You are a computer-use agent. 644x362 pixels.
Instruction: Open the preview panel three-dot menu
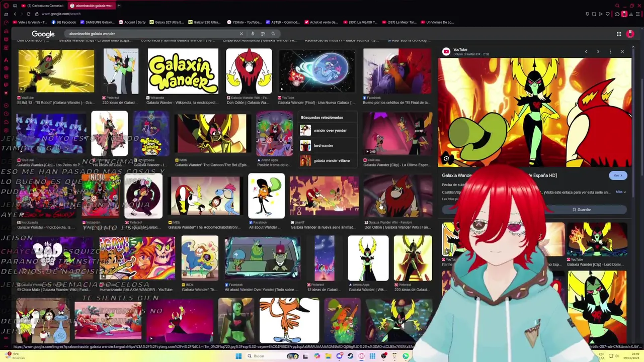tap(610, 51)
